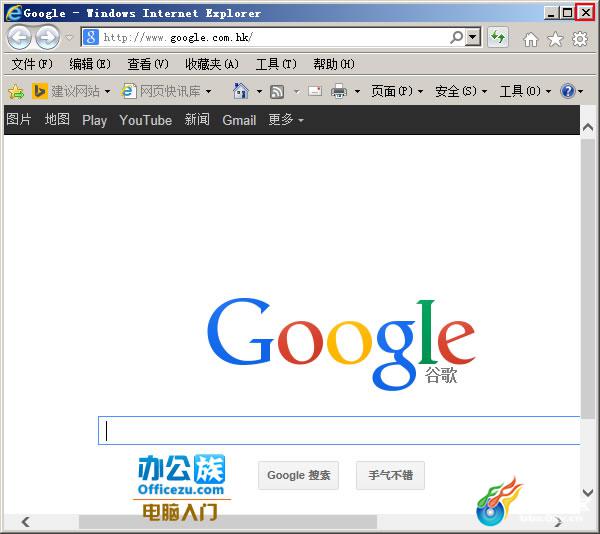Open the 建议网站 favorites bar item
This screenshot has width=600, height=534.
66,91
